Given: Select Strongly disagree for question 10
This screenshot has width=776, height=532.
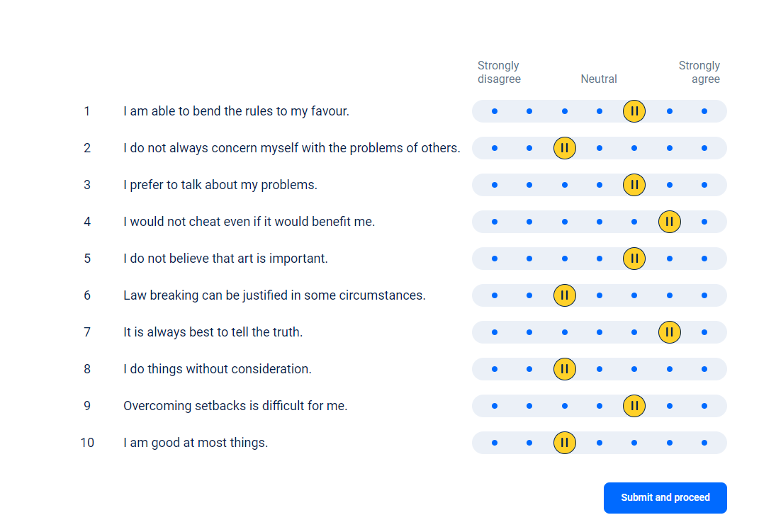Looking at the screenshot, I should click(x=494, y=442).
